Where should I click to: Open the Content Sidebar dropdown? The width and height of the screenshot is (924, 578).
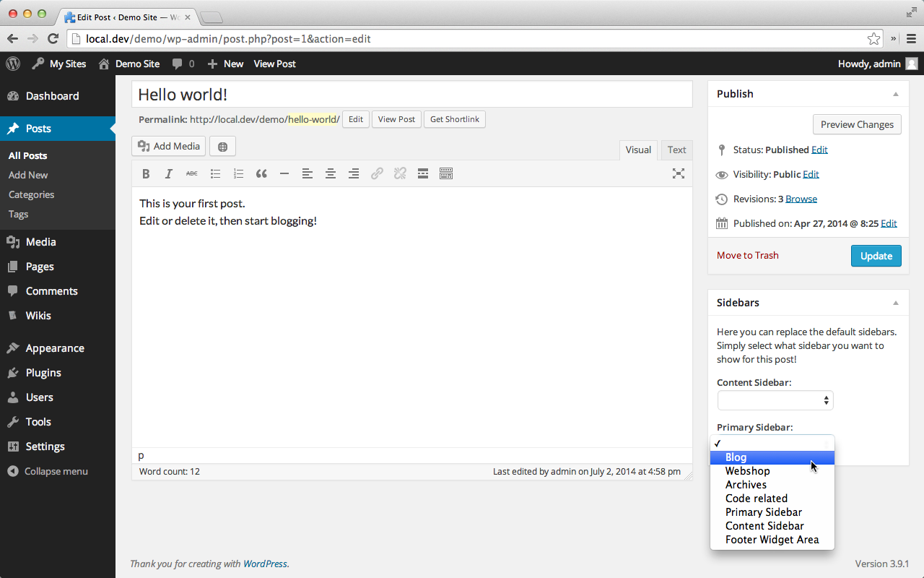(775, 400)
